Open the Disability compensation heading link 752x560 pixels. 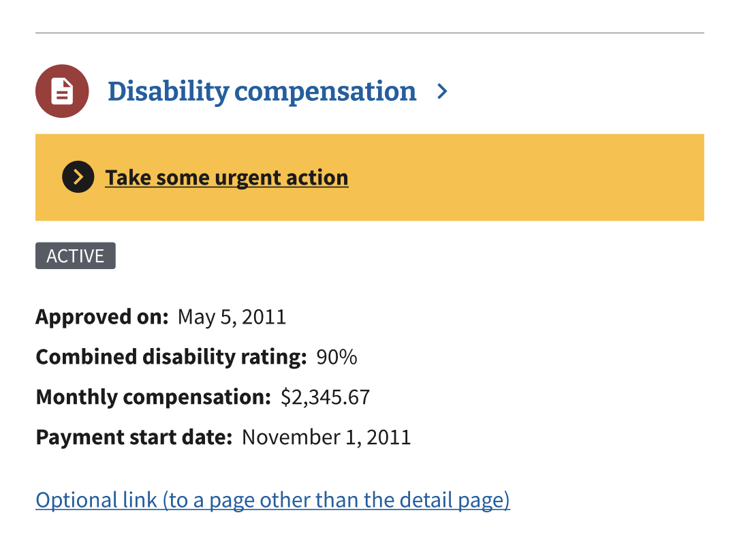[x=262, y=91]
